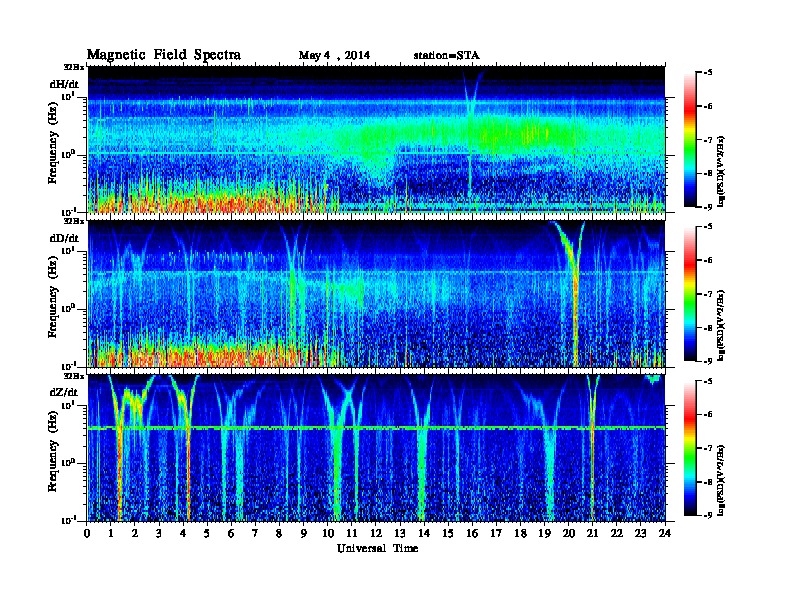Click the 32Hz label atop dZ/dt panel

(x=74, y=375)
